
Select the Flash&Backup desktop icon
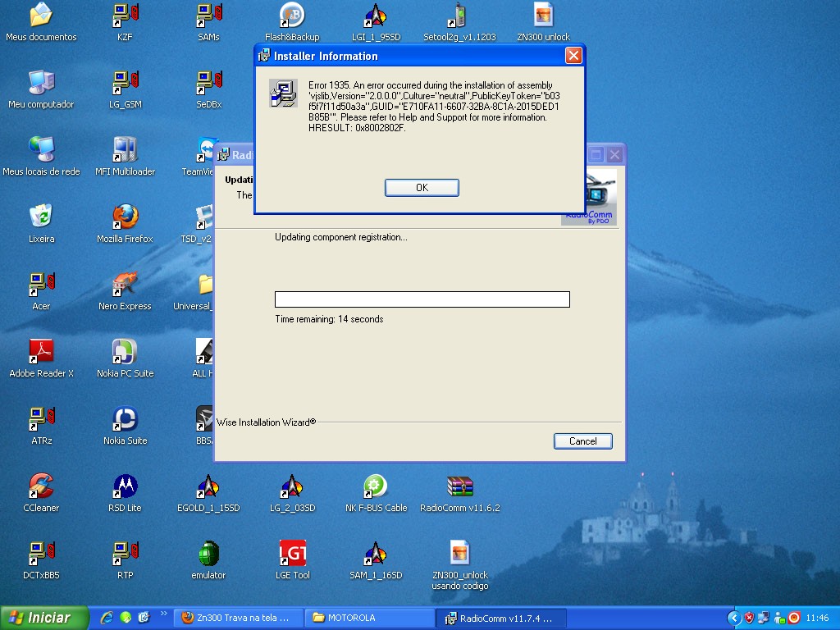click(292, 21)
